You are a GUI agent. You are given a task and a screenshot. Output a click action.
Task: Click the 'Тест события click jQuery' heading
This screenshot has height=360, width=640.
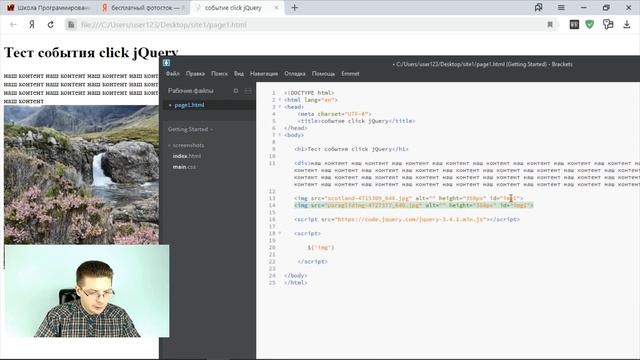pyautogui.click(x=91, y=53)
